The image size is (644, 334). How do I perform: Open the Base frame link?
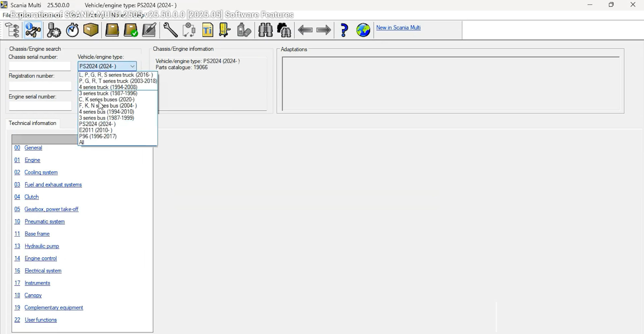[37, 234]
